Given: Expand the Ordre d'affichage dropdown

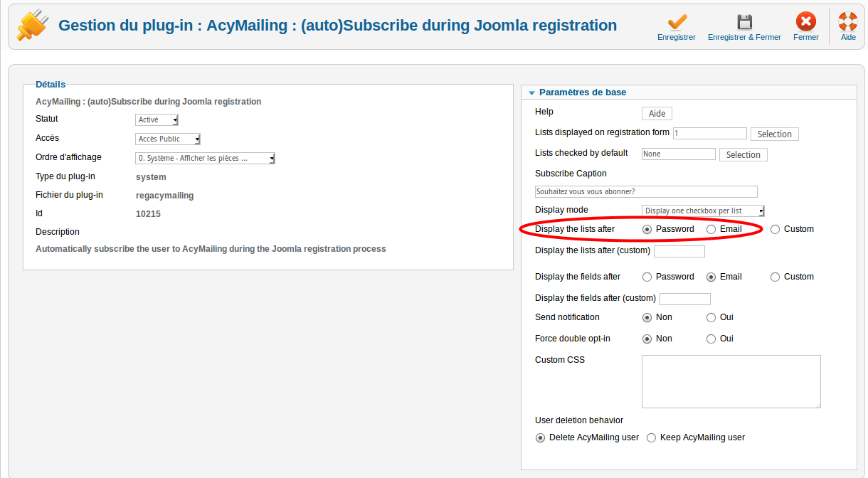Looking at the screenshot, I should click(x=205, y=159).
